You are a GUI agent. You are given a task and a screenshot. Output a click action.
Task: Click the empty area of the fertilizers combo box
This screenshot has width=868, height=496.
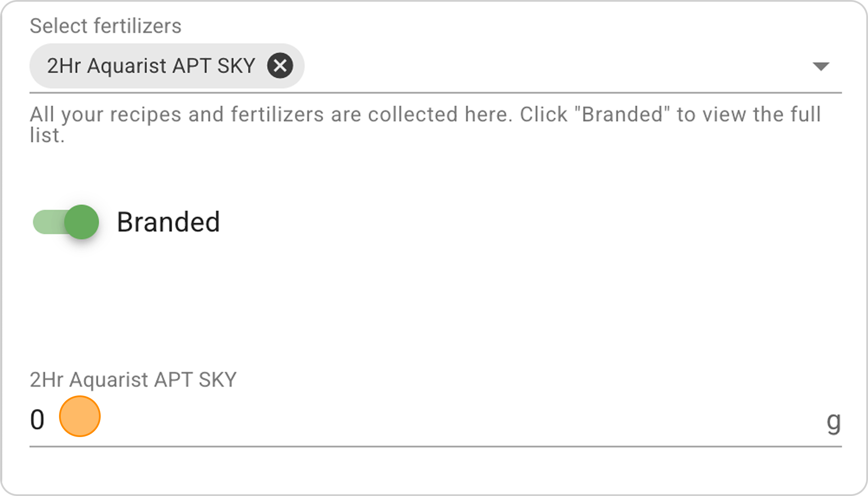(556, 66)
